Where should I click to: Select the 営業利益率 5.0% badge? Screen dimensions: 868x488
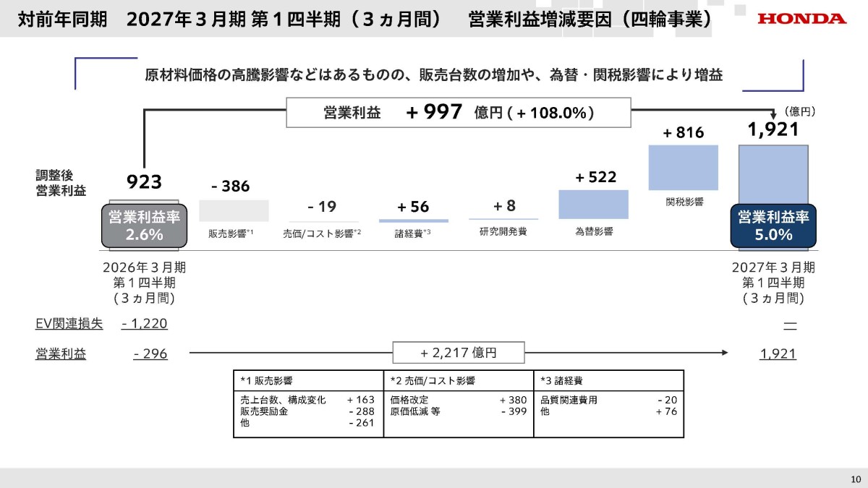point(773,226)
